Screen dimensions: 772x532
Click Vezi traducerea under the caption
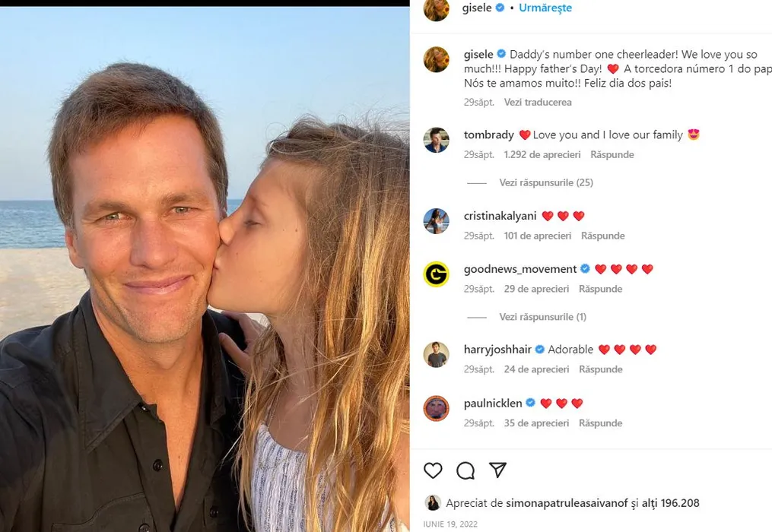pyautogui.click(x=538, y=102)
